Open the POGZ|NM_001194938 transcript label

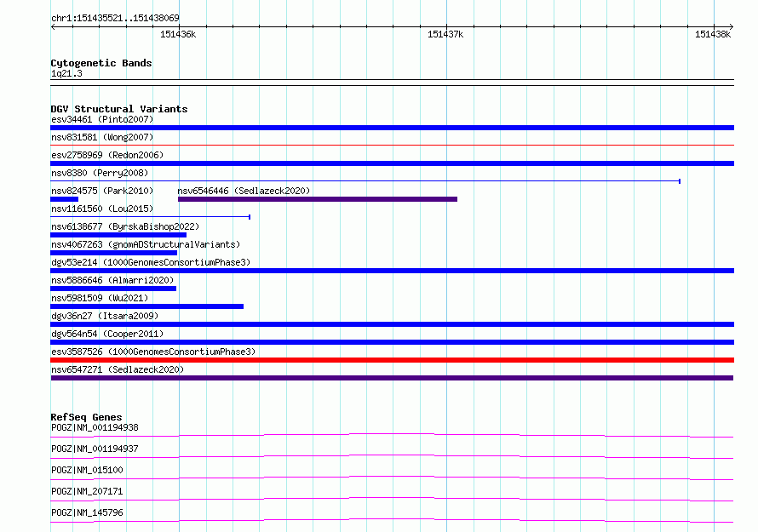tap(95, 427)
